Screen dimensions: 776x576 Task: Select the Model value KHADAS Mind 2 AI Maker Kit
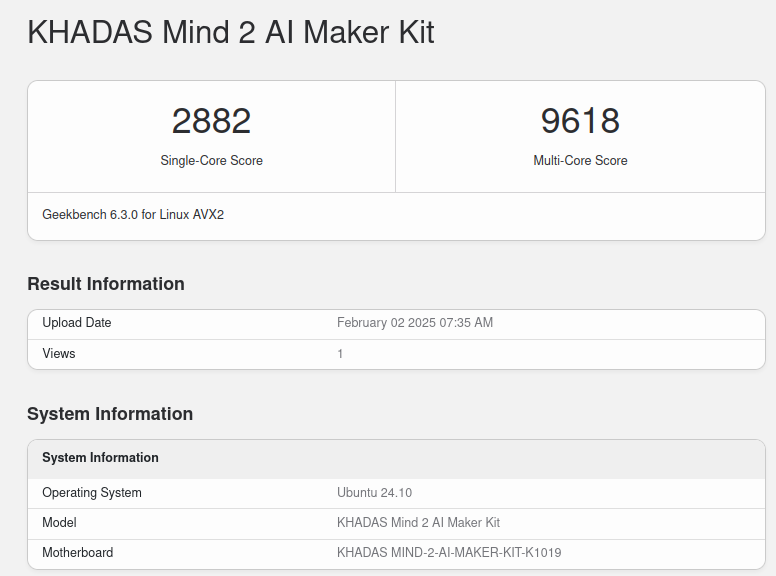tap(418, 522)
